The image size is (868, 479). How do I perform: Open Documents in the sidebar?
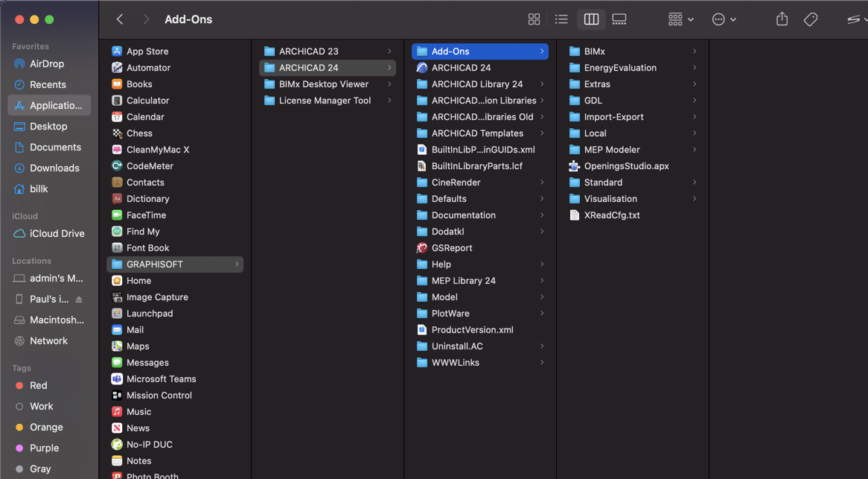tap(49, 147)
